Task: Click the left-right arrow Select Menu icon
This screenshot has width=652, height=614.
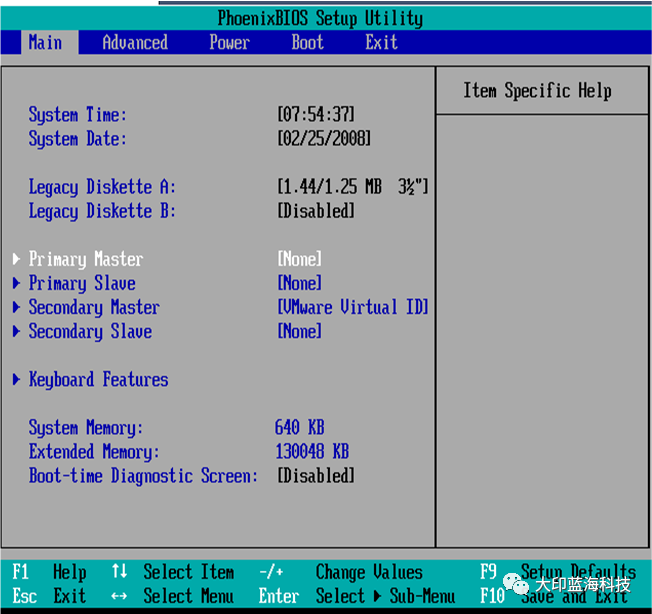Action: coord(119,596)
